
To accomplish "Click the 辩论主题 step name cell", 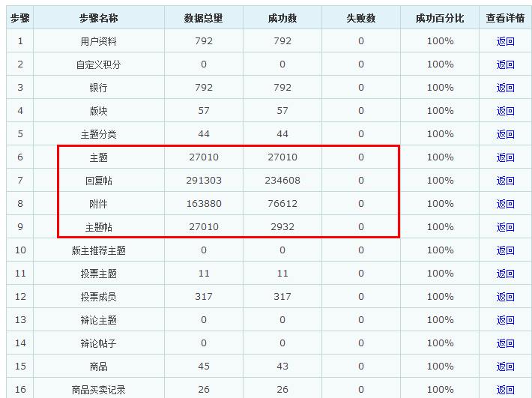I will click(x=99, y=320).
